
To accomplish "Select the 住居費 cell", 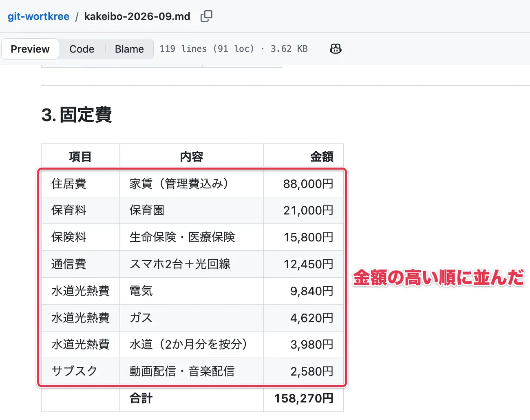I will click(x=80, y=184).
